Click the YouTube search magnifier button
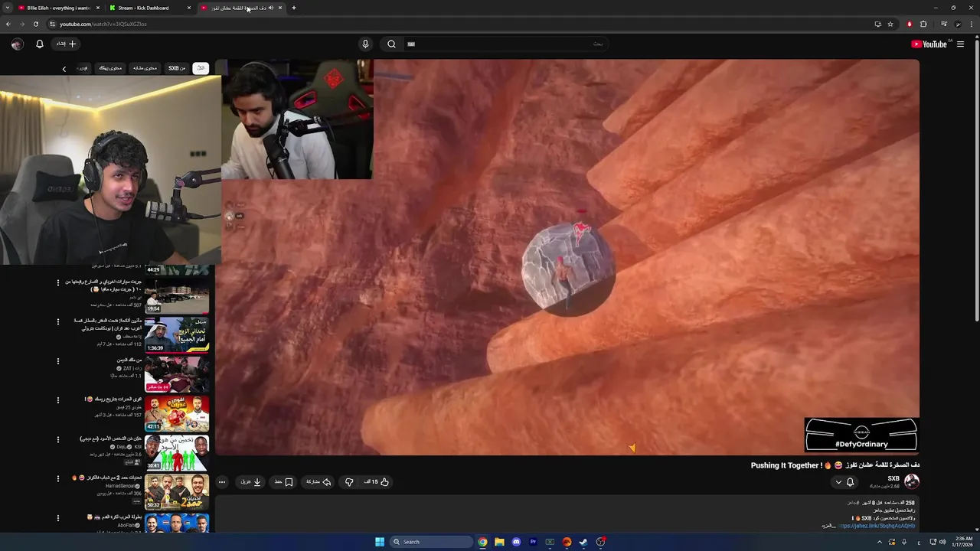The width and height of the screenshot is (980, 551). click(391, 44)
